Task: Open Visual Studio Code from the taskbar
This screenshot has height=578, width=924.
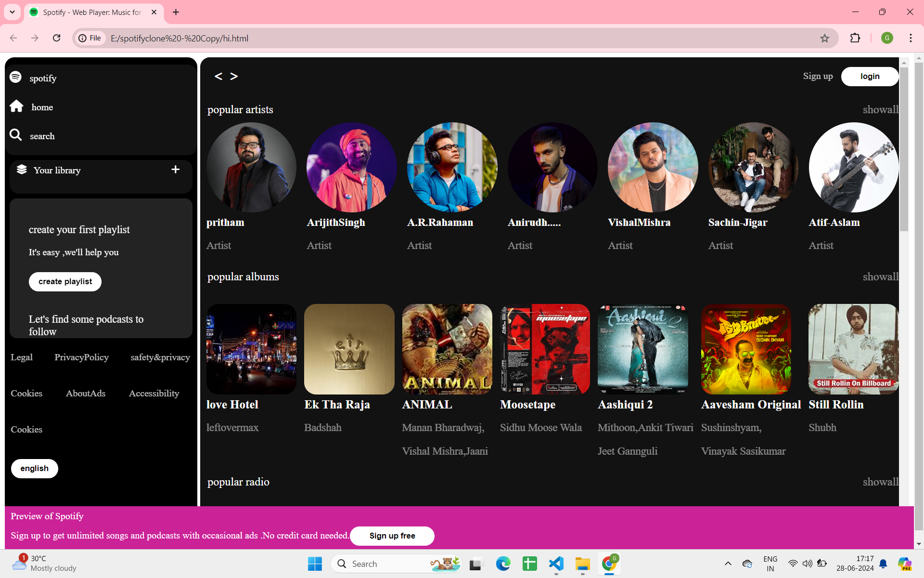Action: (x=556, y=564)
